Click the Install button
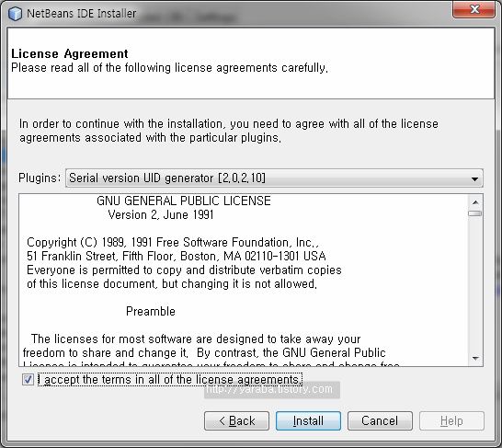Viewport: 502px width, 448px height. pyautogui.click(x=308, y=420)
